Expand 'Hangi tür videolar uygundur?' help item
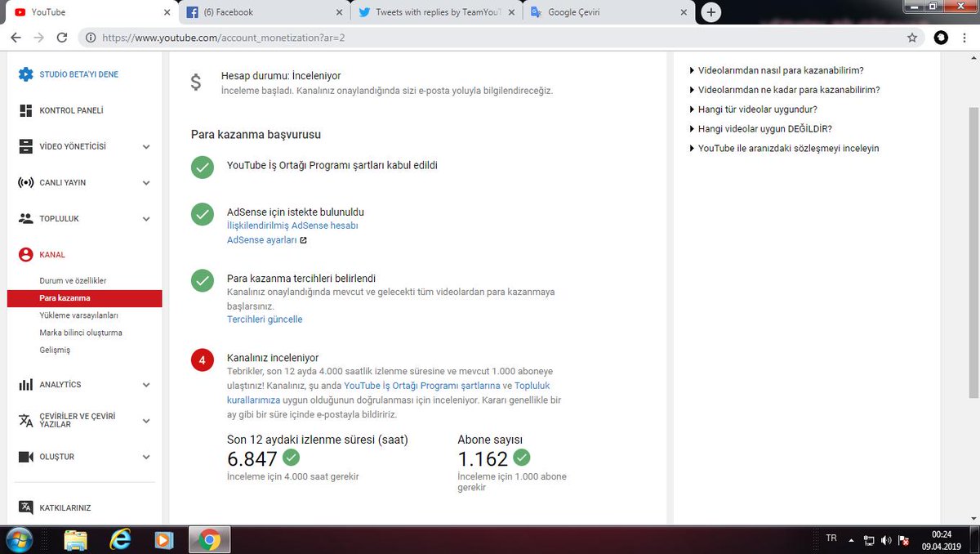980x554 pixels. click(753, 109)
